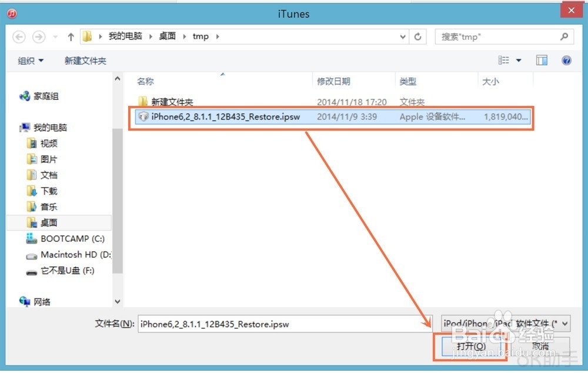The image size is (588, 373).
Task: Click the search magnifier icon
Action: (x=564, y=36)
